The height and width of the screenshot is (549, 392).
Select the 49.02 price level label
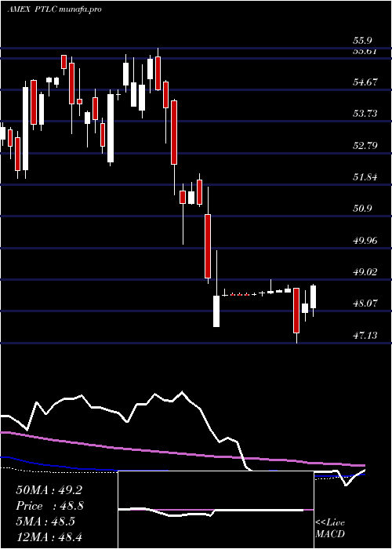coord(365,271)
